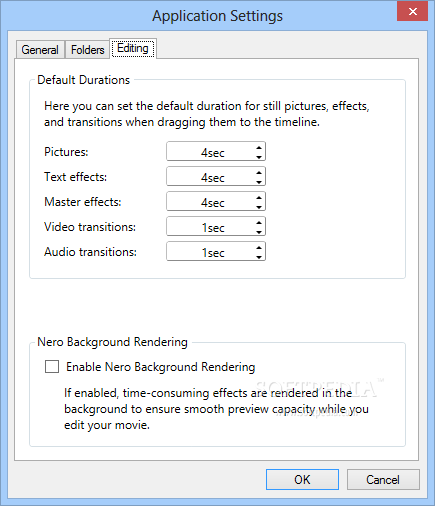The width and height of the screenshot is (435, 506).
Task: Increase Text effects duration using up arrow
Action: coord(259,172)
